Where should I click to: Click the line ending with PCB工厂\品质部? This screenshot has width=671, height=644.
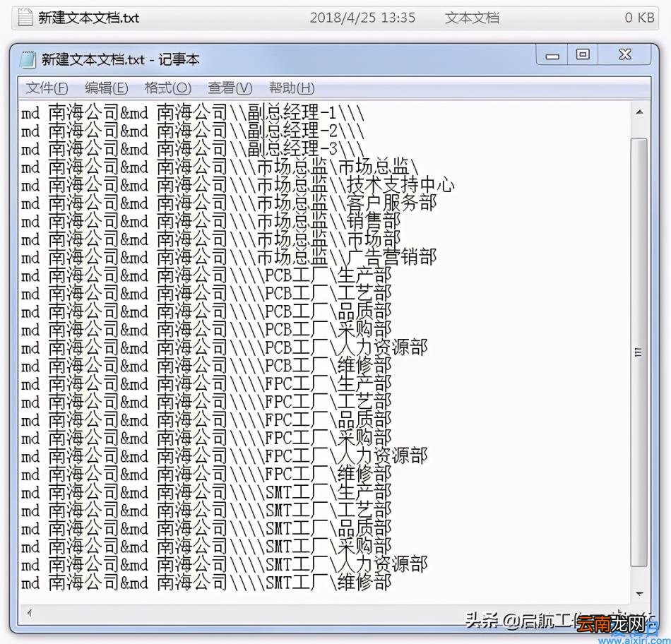[x=207, y=312]
